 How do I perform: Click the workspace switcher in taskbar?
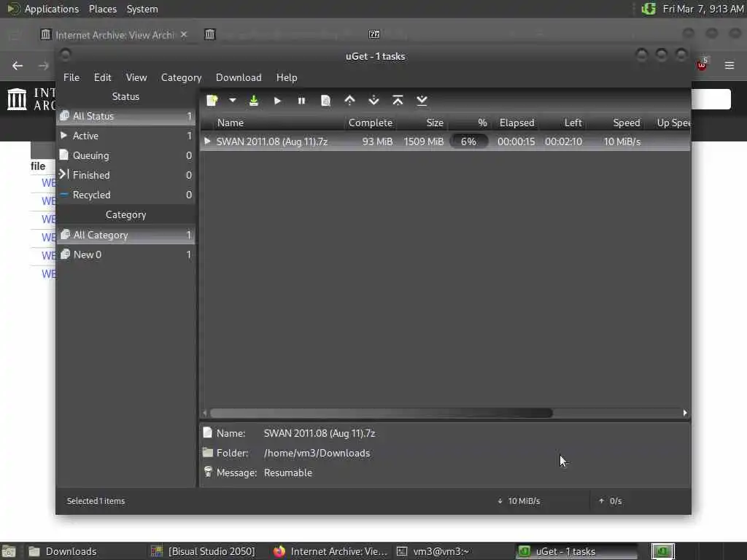pos(662,551)
